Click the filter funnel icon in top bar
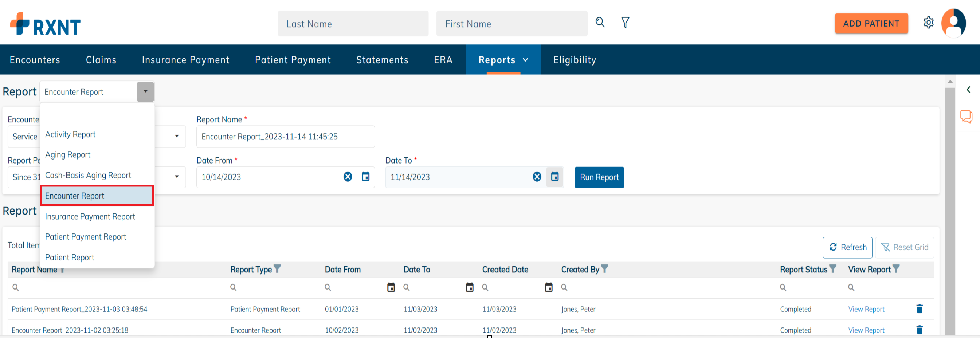This screenshot has height=338, width=980. (x=625, y=23)
